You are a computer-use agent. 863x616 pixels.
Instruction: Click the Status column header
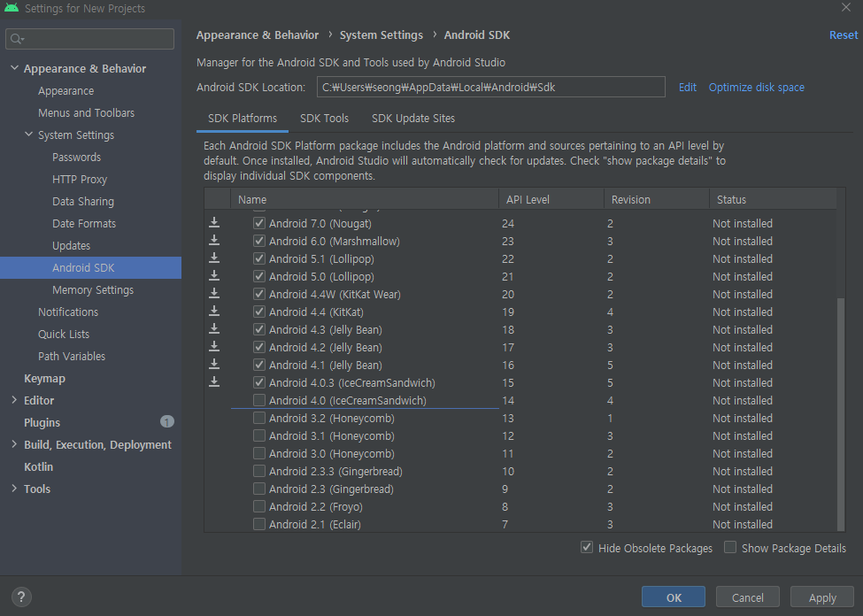pos(772,199)
